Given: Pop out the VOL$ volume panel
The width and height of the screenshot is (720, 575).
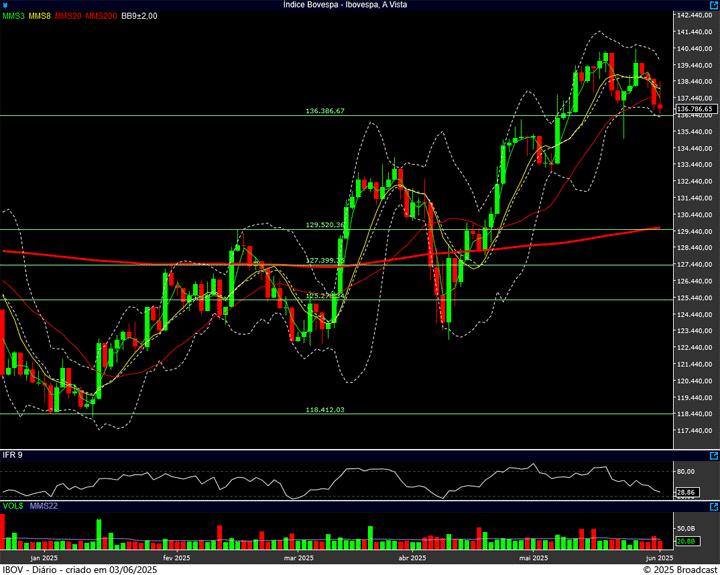Looking at the screenshot, I should [x=714, y=507].
